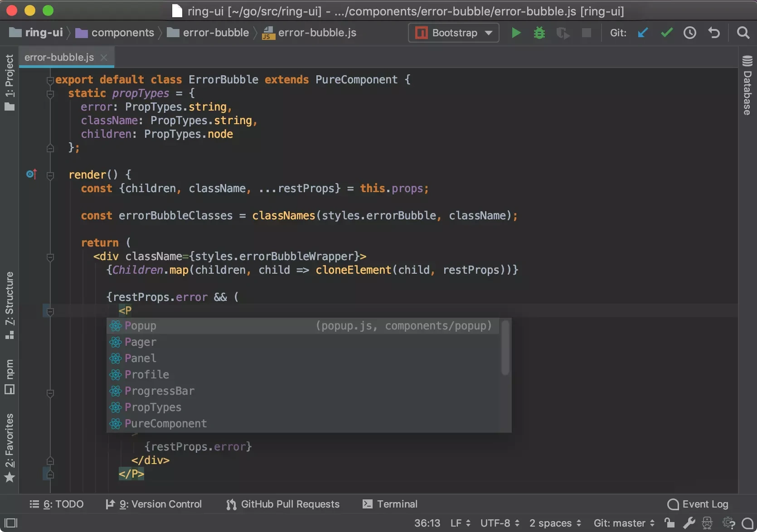Choose the Popup completion suggestion

[303, 326]
